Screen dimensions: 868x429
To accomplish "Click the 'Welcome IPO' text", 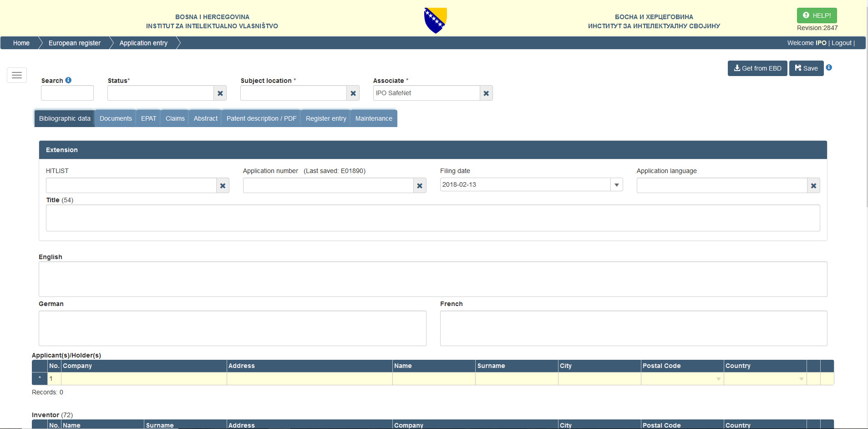I will [x=807, y=43].
